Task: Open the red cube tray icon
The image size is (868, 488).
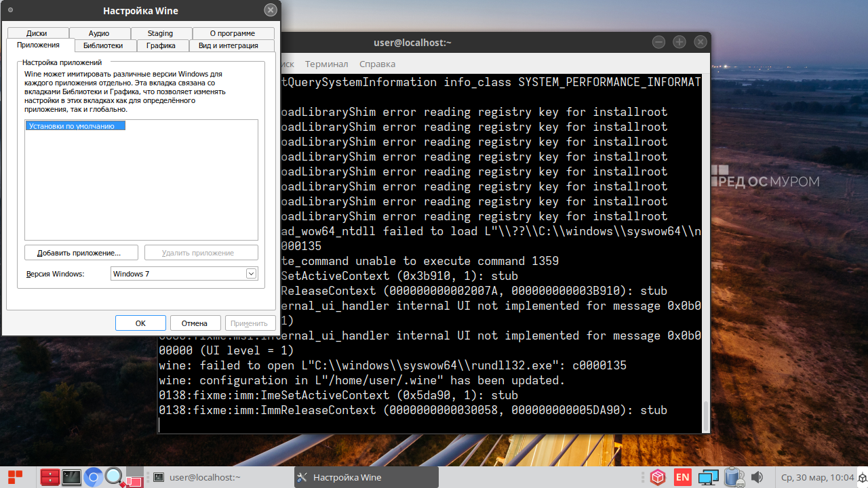Action: 657,477
